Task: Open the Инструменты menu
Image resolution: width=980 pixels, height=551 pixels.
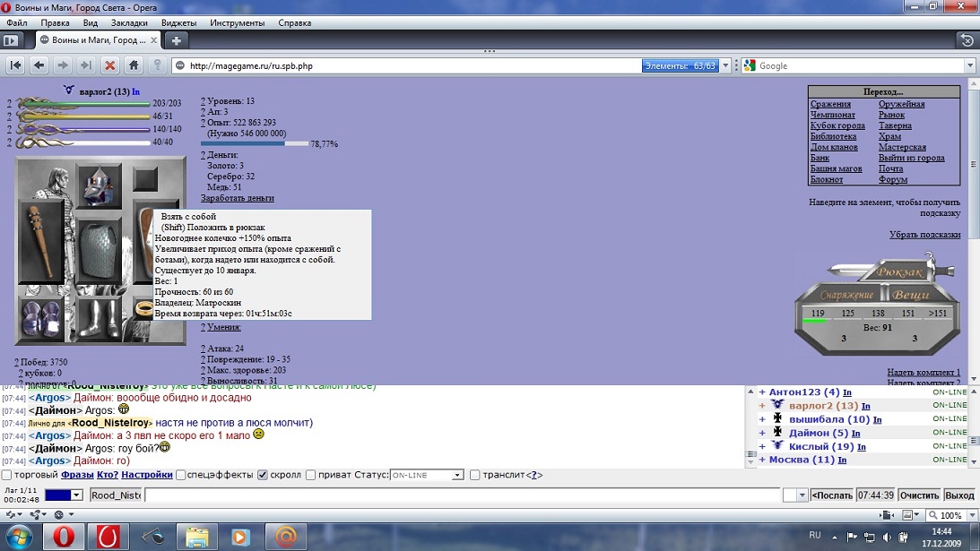Action: 237,23
